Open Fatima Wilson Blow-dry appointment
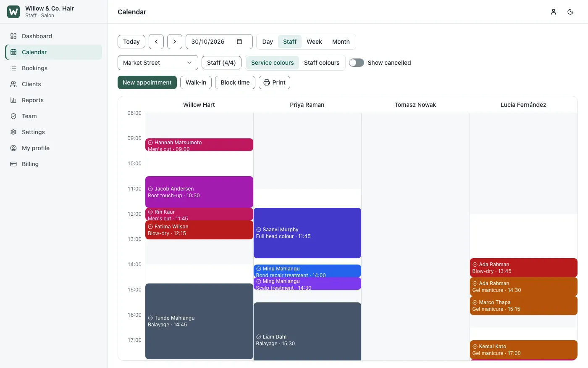This screenshot has height=368, width=588. [199, 230]
